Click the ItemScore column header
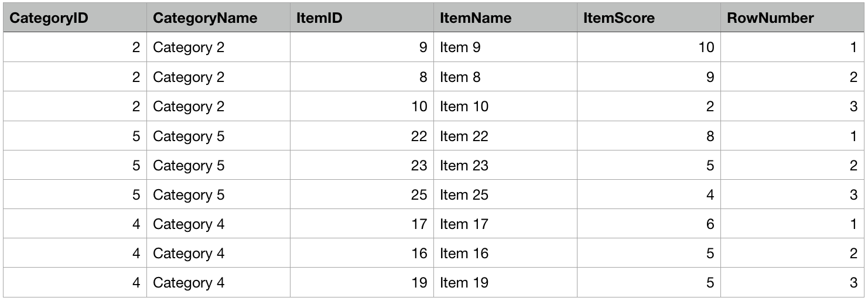Screen dimensions: 868x301 [619, 18]
